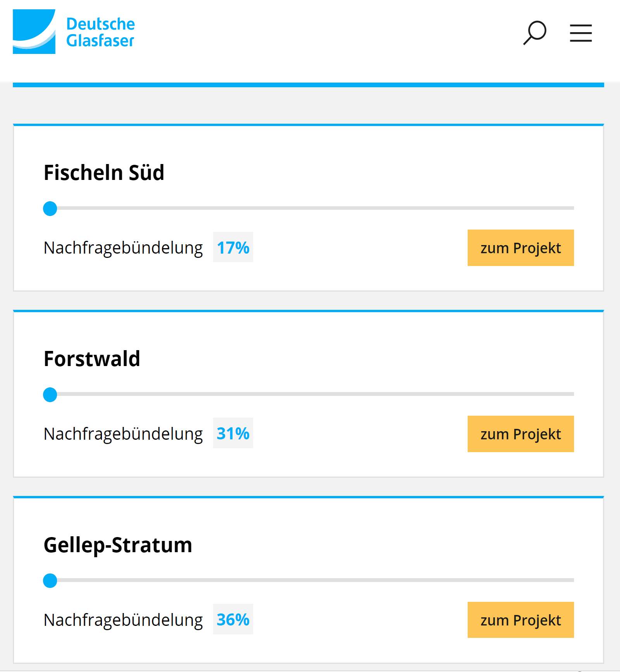This screenshot has width=620, height=672.
Task: Click zum Projekt for Gellep-Stratum
Action: point(521,620)
